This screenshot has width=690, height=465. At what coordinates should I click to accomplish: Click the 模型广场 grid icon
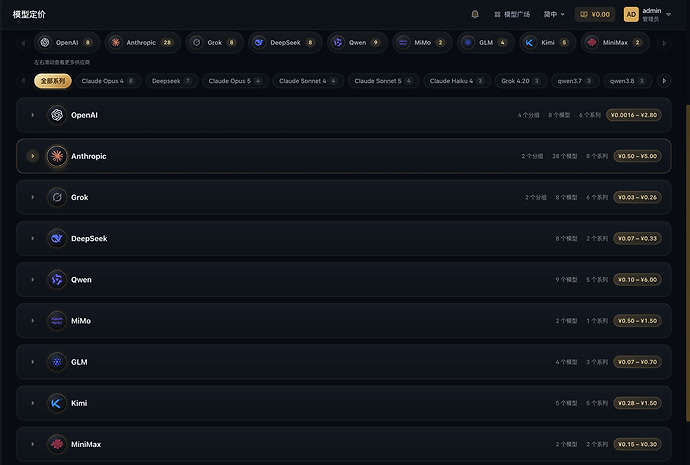tap(497, 15)
